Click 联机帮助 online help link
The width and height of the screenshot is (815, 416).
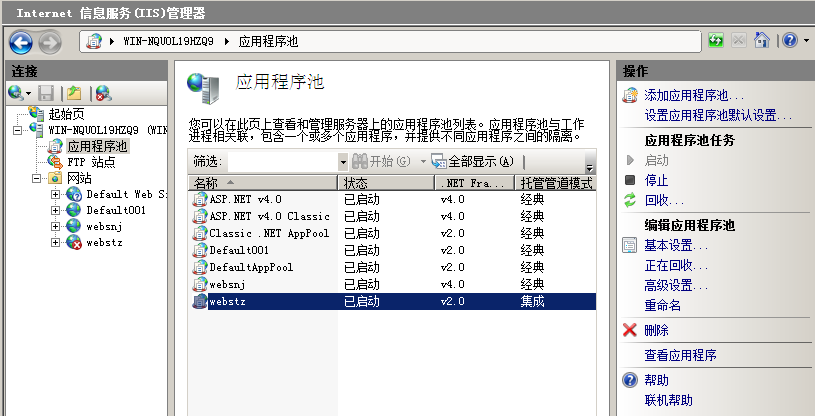(668, 400)
